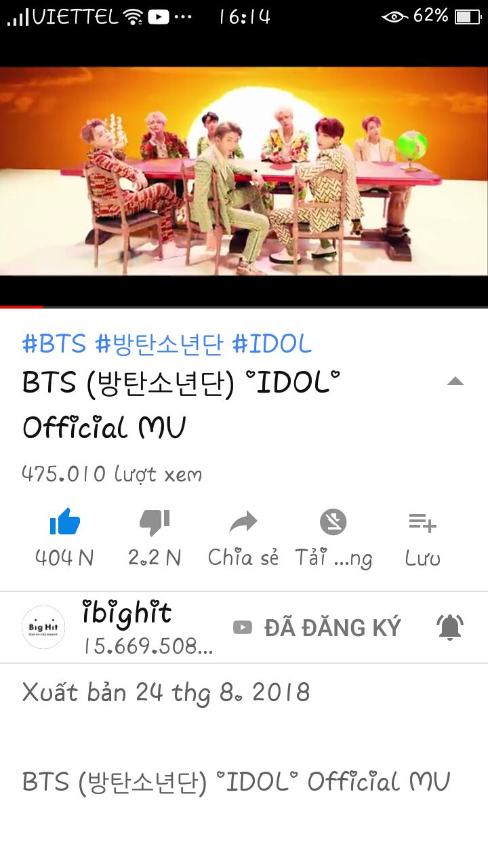
Task: Toggle the notification bell for ibighit
Action: tap(450, 627)
